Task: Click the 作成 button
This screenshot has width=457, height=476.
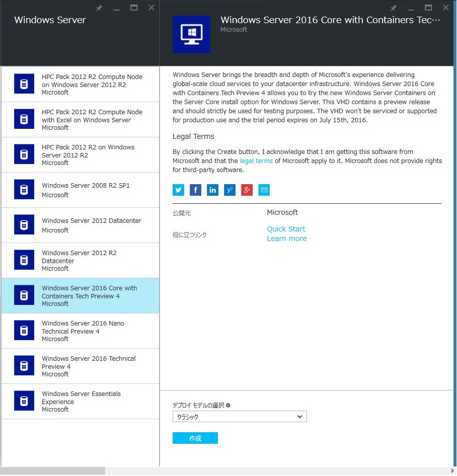Action: click(x=195, y=438)
